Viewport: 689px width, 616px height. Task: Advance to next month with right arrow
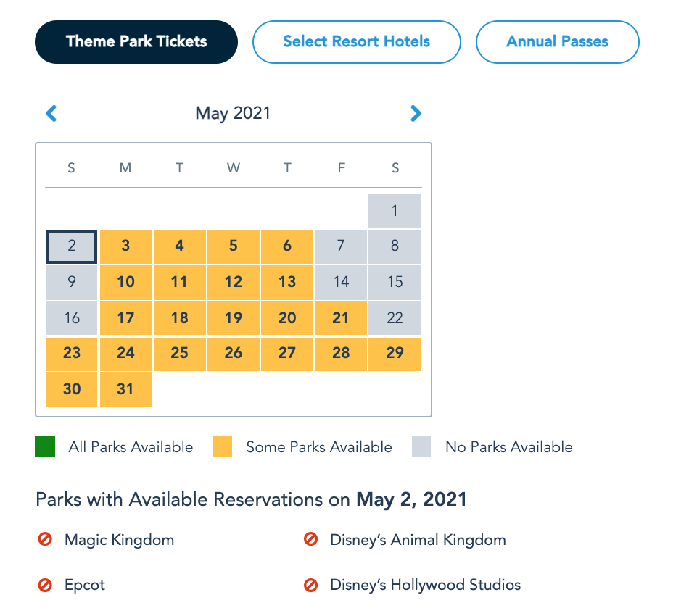click(416, 113)
